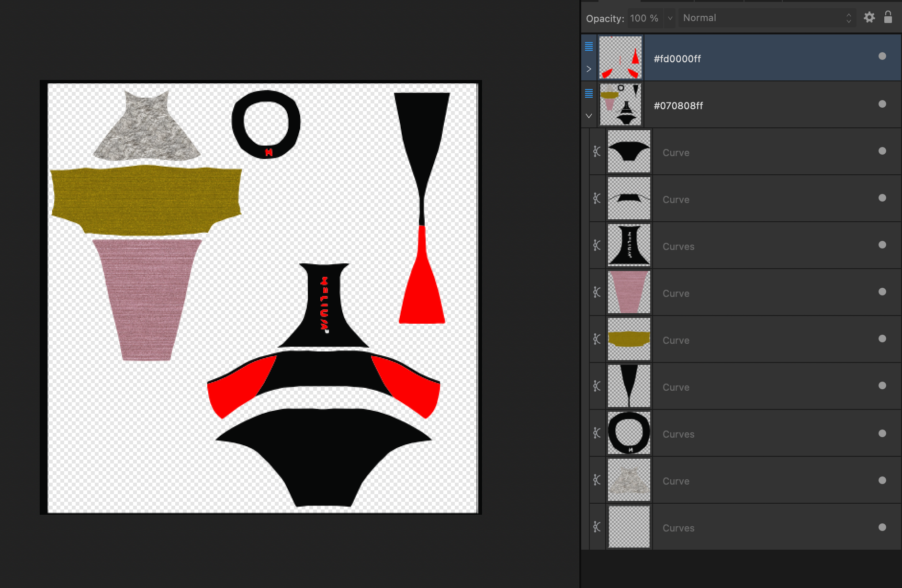902x588 pixels.
Task: Select the black vase layer thumbnail
Action: (629, 245)
